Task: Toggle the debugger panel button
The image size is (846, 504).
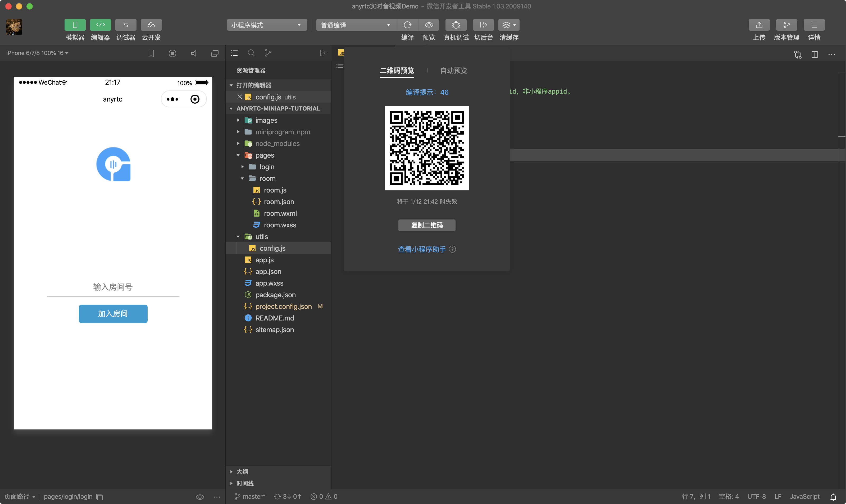Action: click(126, 25)
